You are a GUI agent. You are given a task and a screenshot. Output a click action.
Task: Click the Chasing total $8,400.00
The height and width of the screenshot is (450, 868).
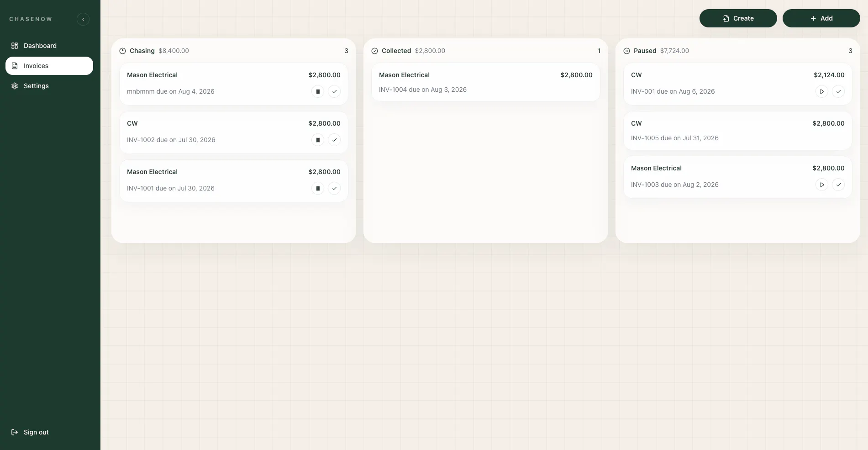174,51
